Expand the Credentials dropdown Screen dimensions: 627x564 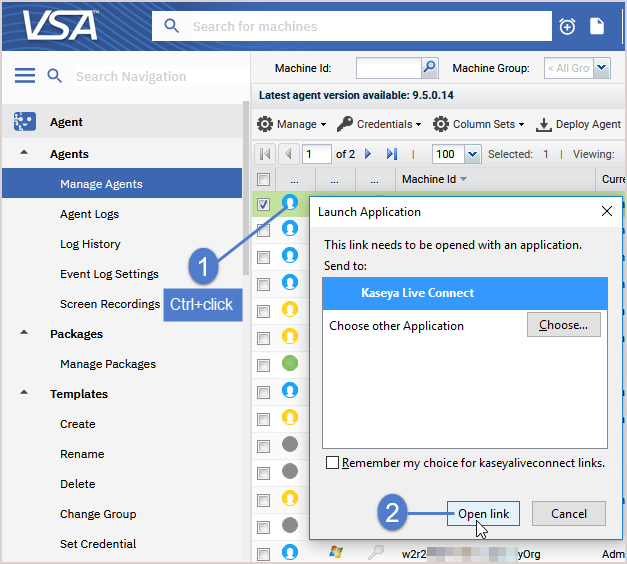coord(378,124)
